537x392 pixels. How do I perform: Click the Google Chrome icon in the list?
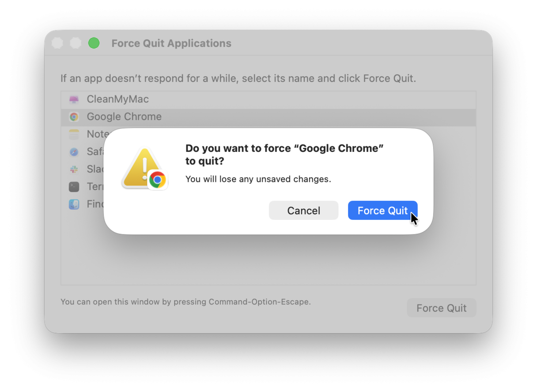74,117
